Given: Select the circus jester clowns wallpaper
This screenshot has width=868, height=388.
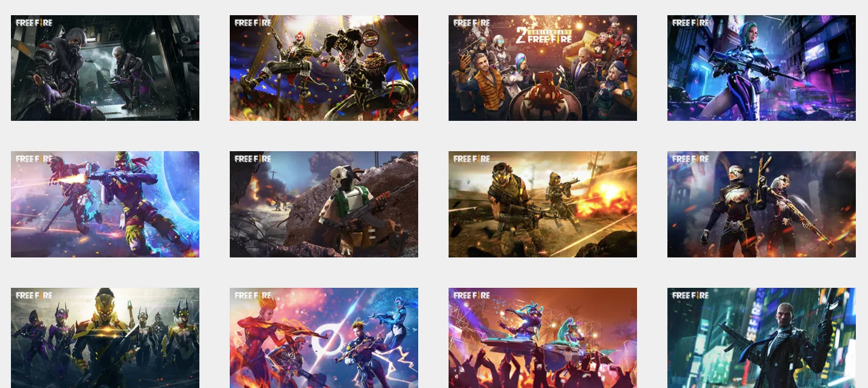Looking at the screenshot, I should (x=323, y=68).
